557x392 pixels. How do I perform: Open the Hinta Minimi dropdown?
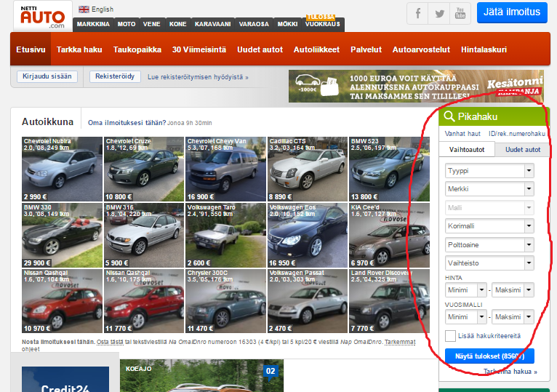[465, 290]
